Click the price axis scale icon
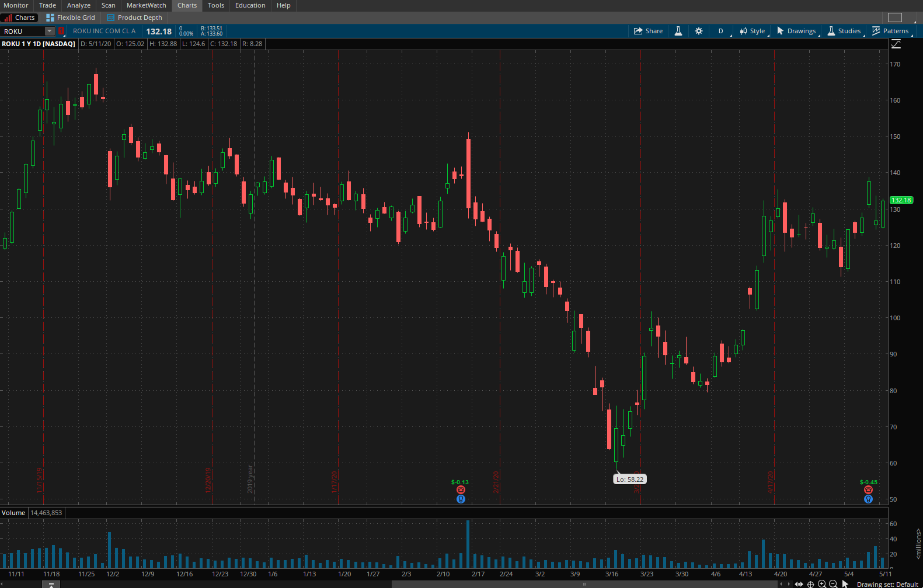Screen dimensions: 923x588 click(x=896, y=44)
